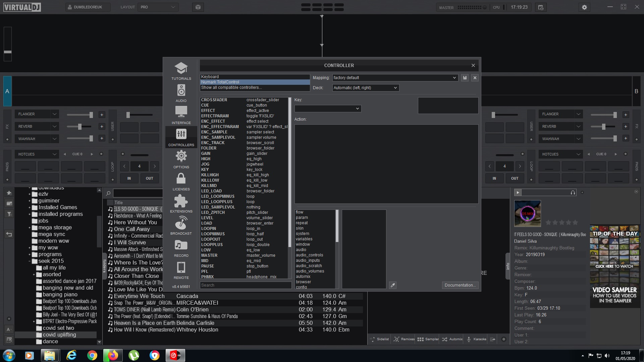Screen dimensions: 644x362
Task: Select the JOG jogwheel mapping row
Action: coord(244,164)
